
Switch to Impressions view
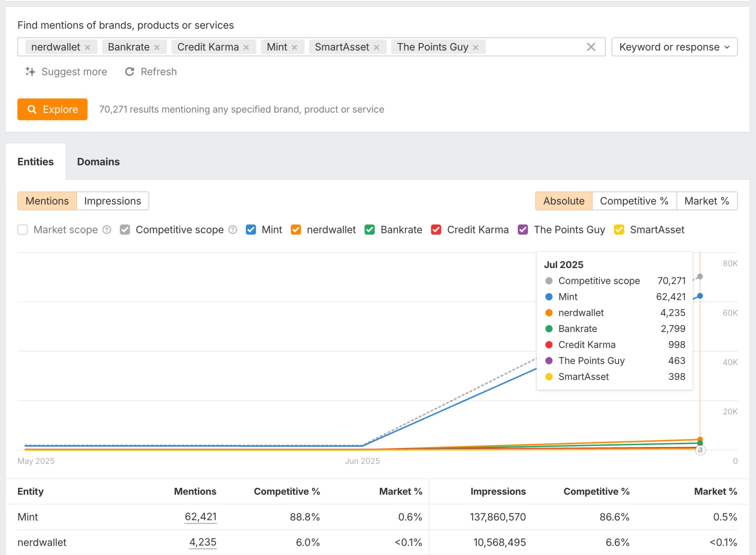click(112, 201)
